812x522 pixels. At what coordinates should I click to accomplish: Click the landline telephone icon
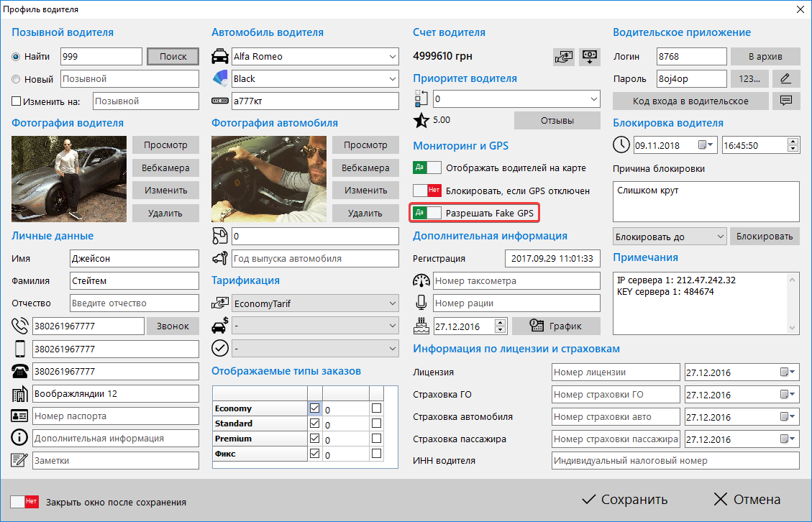tap(19, 371)
